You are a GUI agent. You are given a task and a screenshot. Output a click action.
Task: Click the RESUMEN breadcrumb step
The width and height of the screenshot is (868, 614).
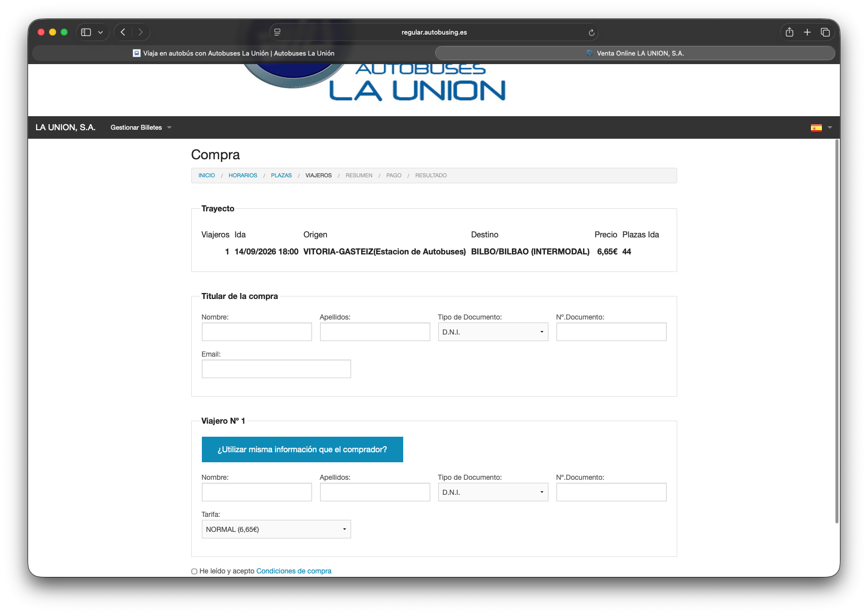[x=359, y=175]
